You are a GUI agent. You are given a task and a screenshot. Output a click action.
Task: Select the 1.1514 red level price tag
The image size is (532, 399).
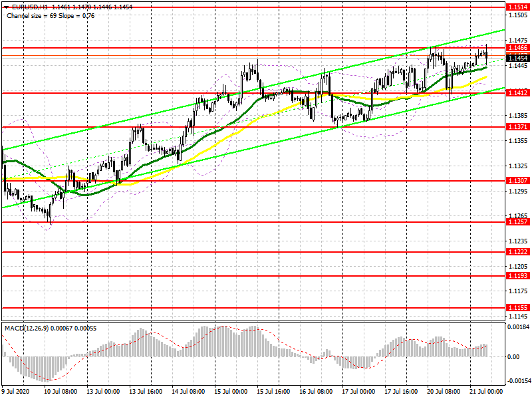pos(517,7)
